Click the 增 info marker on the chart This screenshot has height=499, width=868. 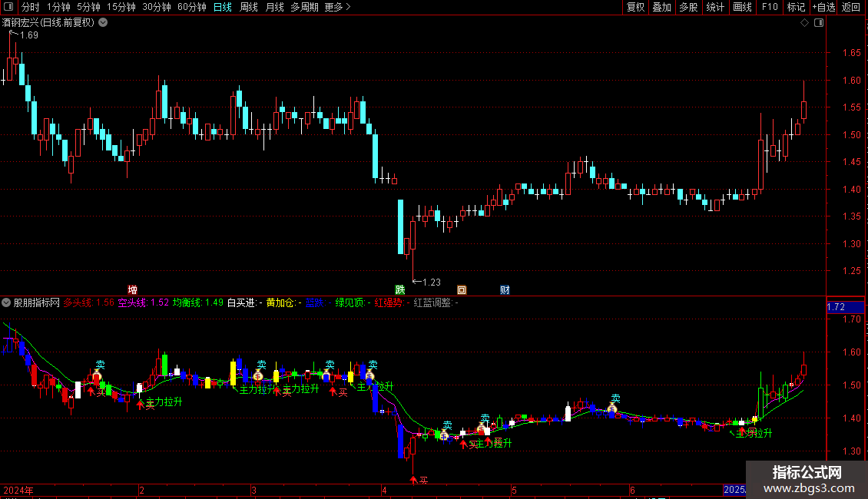[x=132, y=290]
